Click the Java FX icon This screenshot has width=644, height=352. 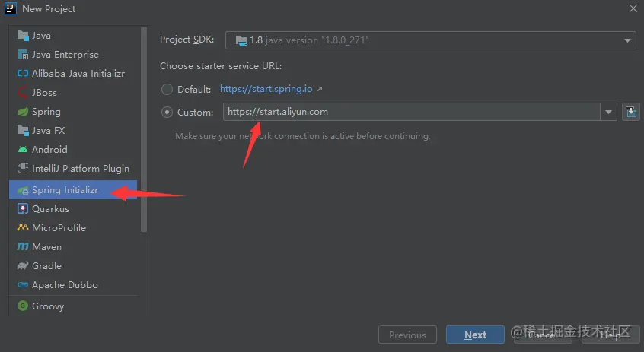(23, 131)
